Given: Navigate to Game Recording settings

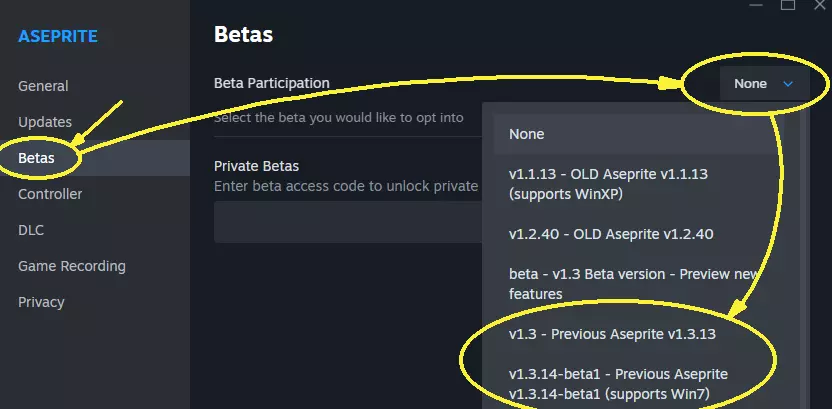Looking at the screenshot, I should 72,266.
